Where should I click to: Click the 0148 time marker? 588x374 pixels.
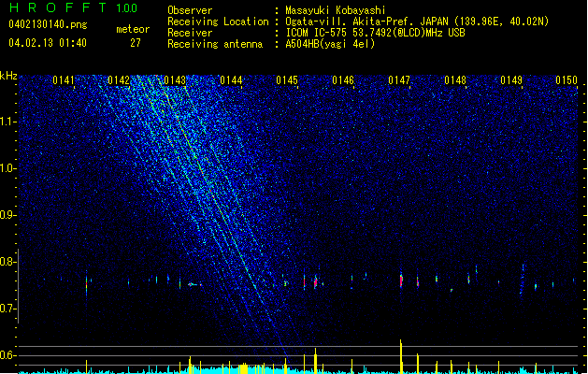click(455, 80)
